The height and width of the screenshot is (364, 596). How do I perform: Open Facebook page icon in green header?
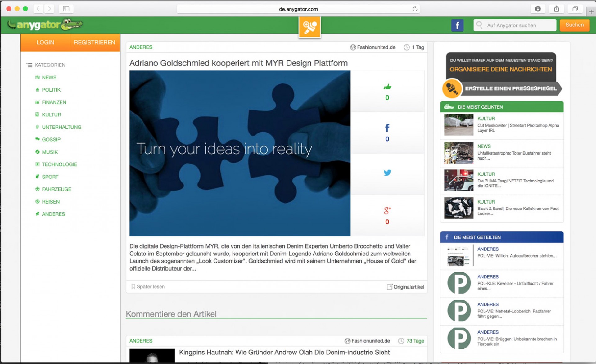[x=457, y=25]
